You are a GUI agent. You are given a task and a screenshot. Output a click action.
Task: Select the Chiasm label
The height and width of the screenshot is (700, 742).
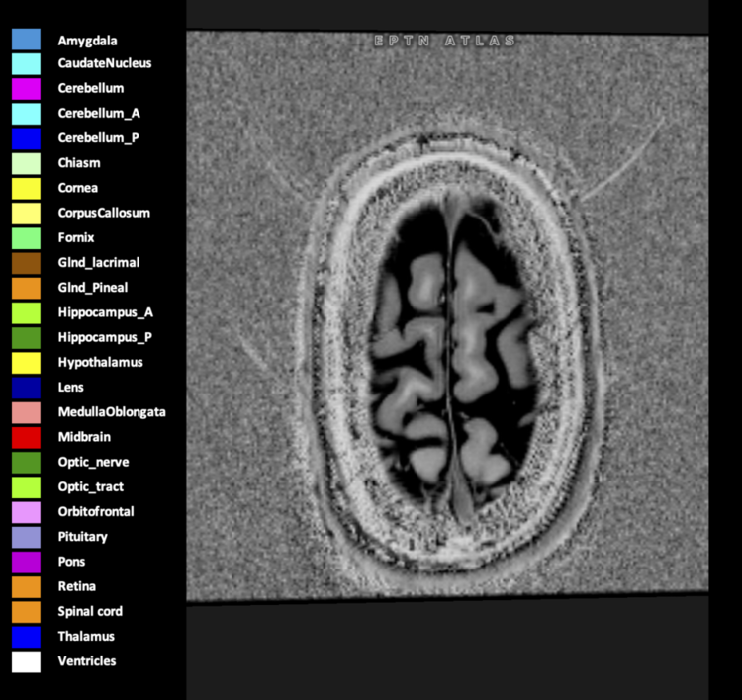pos(79,163)
